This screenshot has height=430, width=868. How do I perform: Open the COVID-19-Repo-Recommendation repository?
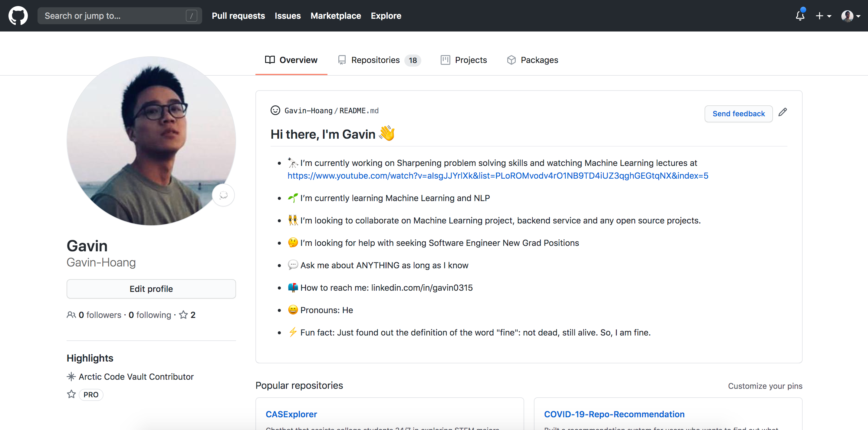coord(614,414)
